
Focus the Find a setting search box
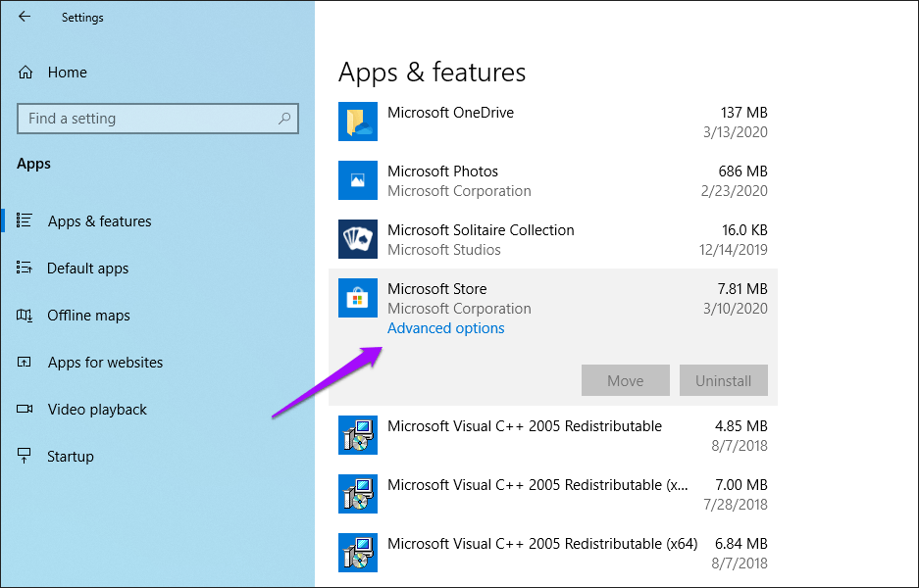pyautogui.click(x=147, y=119)
